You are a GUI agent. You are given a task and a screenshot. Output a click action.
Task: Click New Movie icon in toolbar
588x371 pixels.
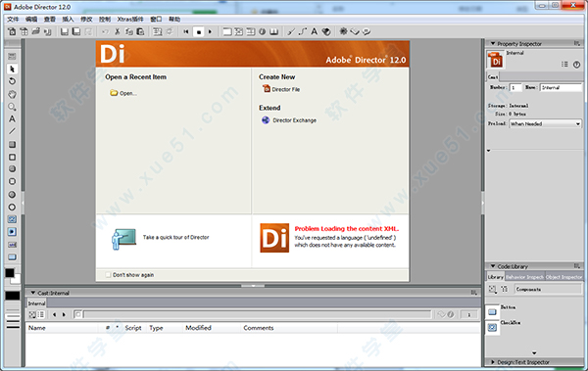(12, 32)
